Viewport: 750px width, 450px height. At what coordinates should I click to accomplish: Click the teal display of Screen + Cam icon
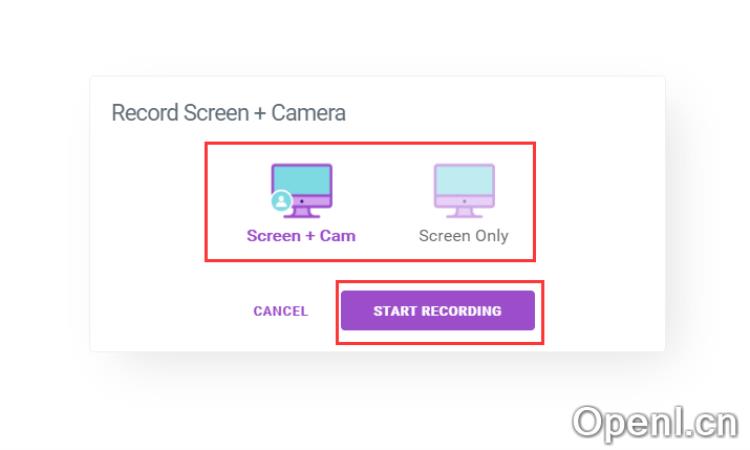(x=303, y=180)
